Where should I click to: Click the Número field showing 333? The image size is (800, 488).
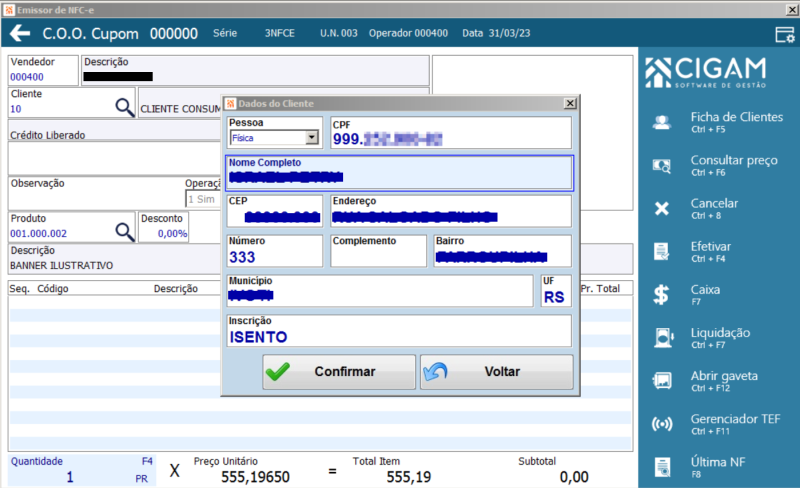275,251
